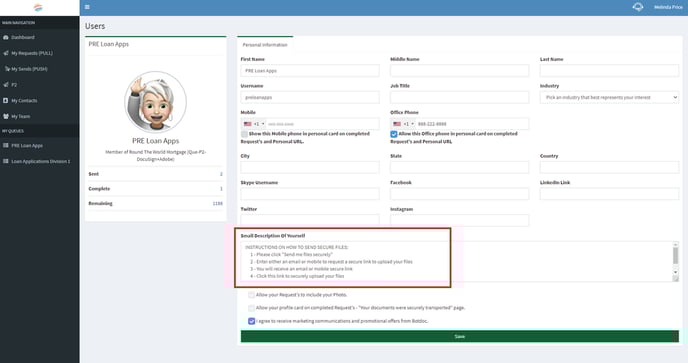Click the Skype Username input field

click(x=310, y=194)
